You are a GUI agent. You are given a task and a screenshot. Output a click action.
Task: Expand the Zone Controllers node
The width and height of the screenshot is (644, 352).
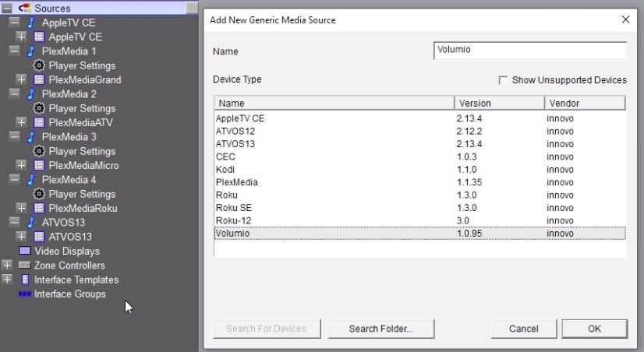pyautogui.click(x=7, y=265)
